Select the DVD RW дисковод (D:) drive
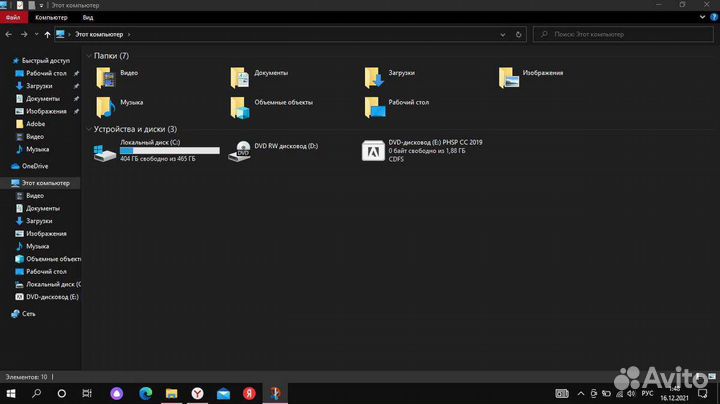Image resolution: width=720 pixels, height=404 pixels. click(x=240, y=150)
